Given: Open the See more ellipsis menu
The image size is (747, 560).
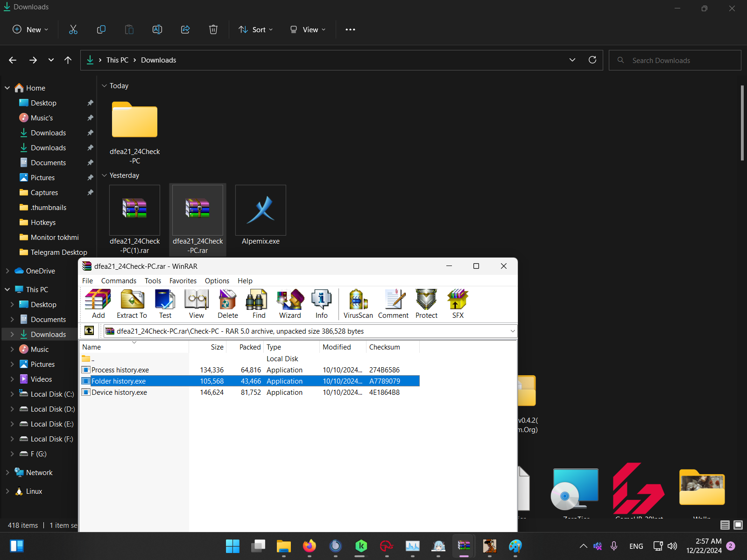Looking at the screenshot, I should 350,29.
